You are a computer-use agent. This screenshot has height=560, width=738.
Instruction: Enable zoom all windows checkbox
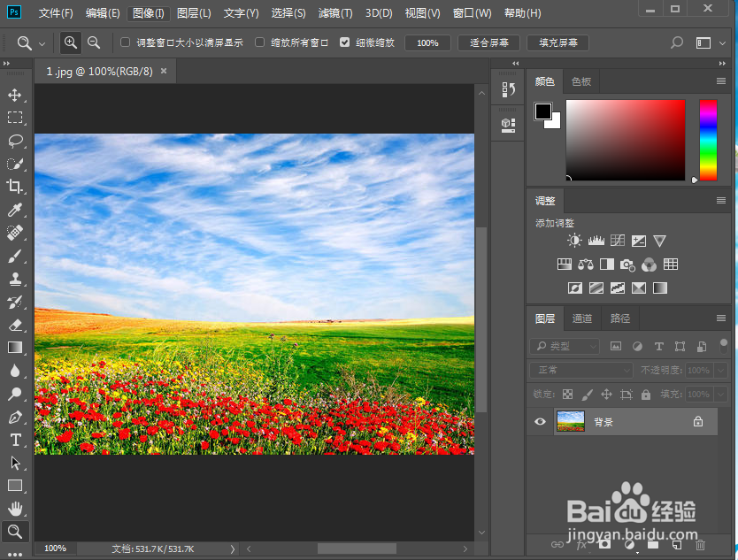click(x=259, y=42)
